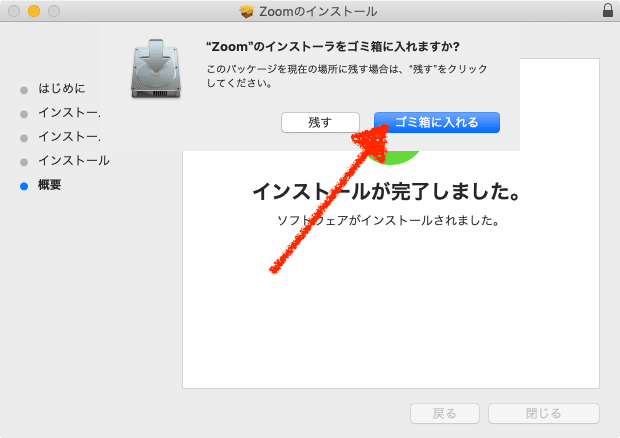Click the hard-drive installer icon in dialog
Image resolution: width=620 pixels, height=438 pixels.
(156, 69)
